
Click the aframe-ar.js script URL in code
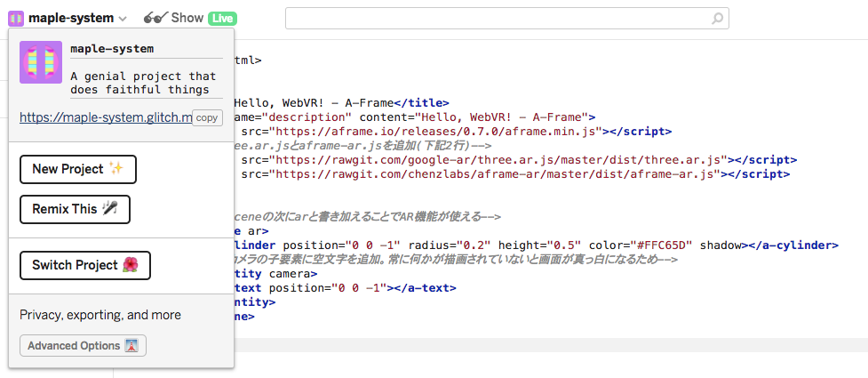(495, 174)
